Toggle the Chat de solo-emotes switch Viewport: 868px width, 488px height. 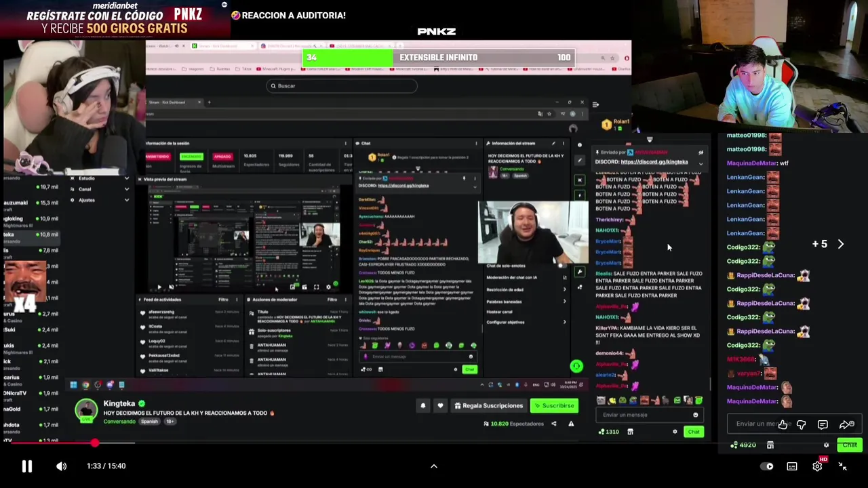click(x=561, y=266)
